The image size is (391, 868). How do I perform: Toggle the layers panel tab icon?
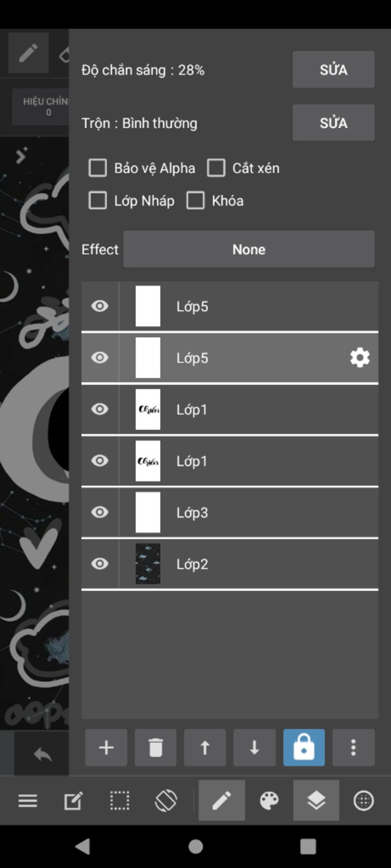pyautogui.click(x=316, y=800)
